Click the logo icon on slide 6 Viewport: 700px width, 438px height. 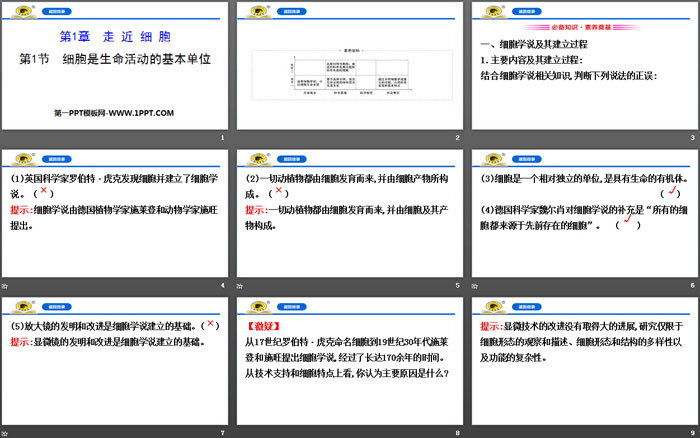pyautogui.click(x=493, y=159)
